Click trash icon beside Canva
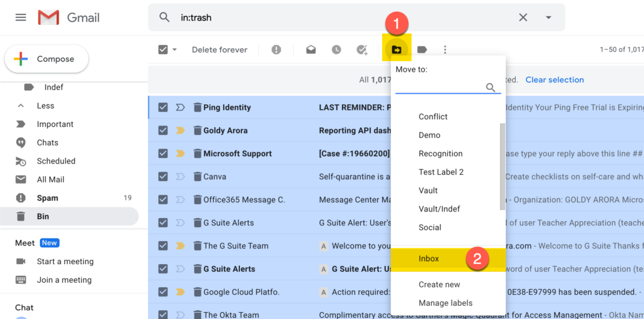644x319 pixels. pyautogui.click(x=198, y=177)
